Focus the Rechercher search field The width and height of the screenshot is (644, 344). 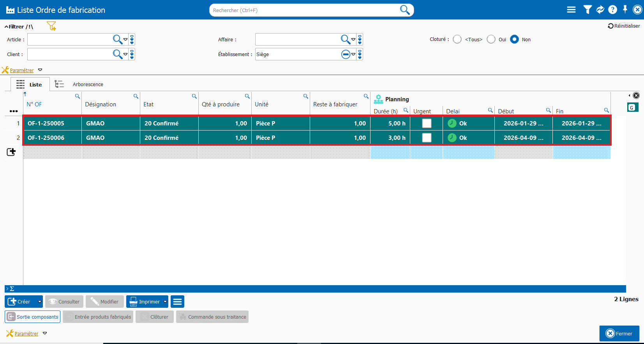coord(304,10)
